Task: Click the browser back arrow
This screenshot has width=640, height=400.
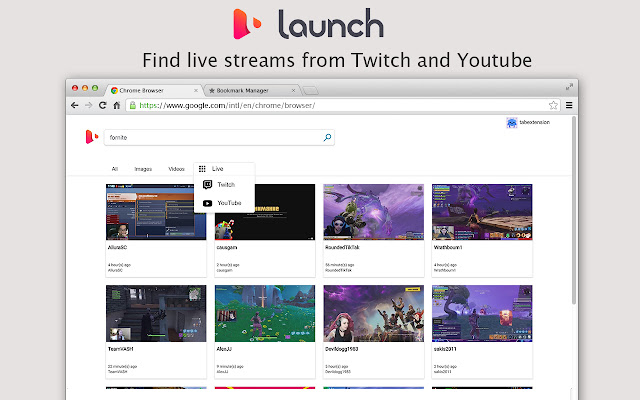Action: click(74, 105)
